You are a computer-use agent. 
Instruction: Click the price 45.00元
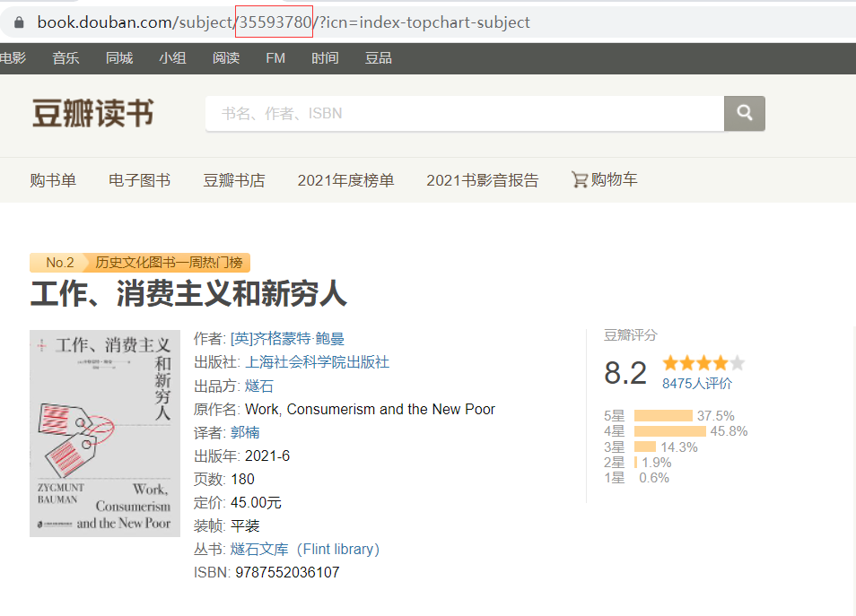(256, 502)
